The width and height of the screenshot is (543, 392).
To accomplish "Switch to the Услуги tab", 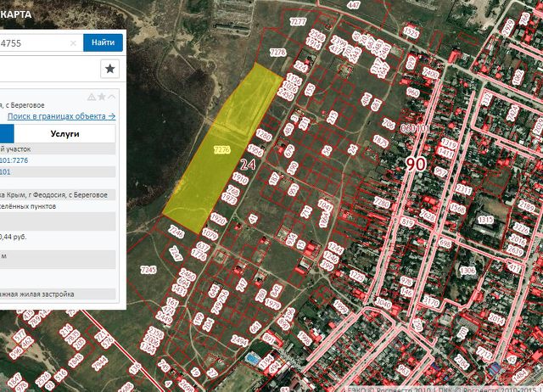I will 64,134.
